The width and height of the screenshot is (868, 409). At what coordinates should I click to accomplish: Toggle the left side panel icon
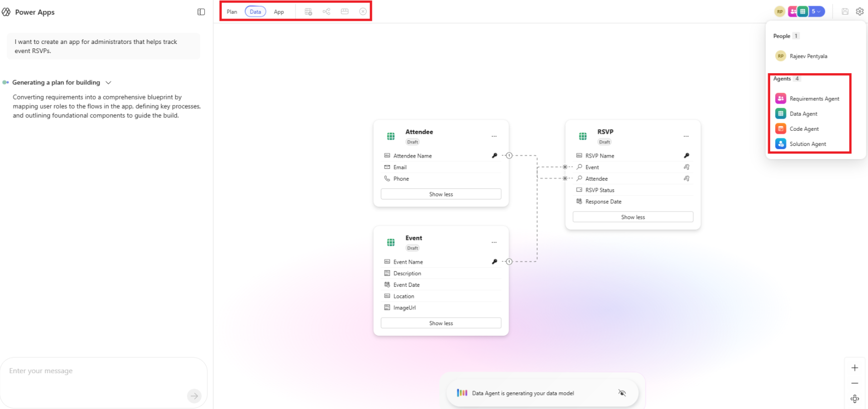(x=201, y=12)
